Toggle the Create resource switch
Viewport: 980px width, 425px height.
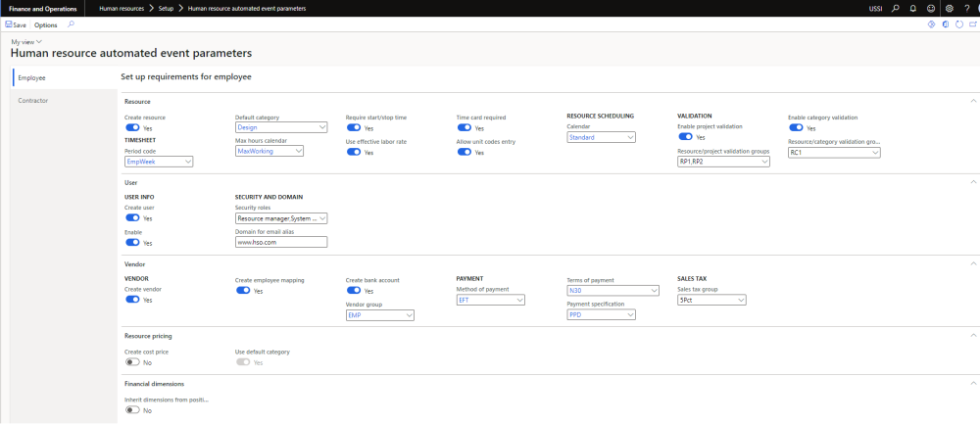coord(133,127)
